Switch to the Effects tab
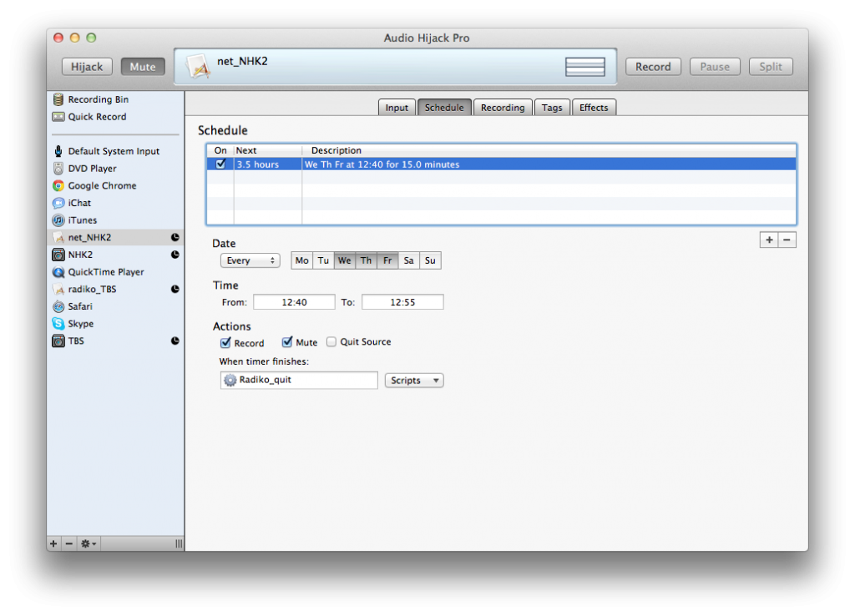The height and width of the screenshot is (616, 855). point(594,107)
